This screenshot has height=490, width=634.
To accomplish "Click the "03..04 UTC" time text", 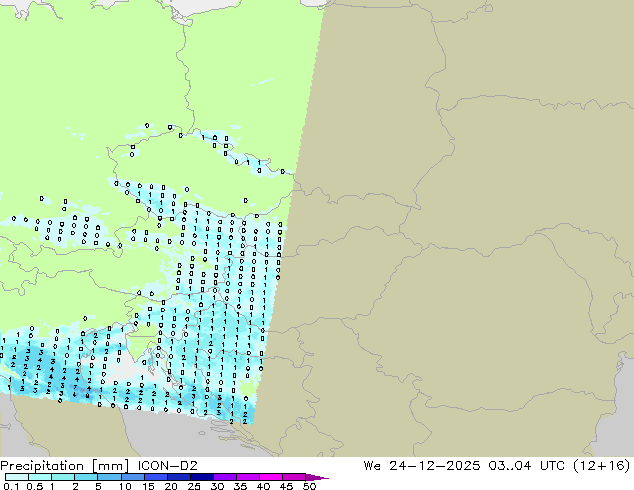I will [x=524, y=466].
